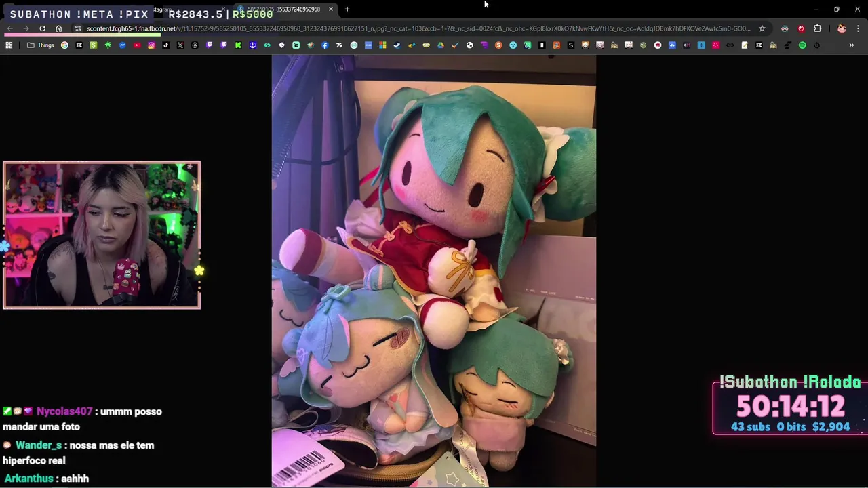868x488 pixels.
Task: Click the red circular extension icon
Action: click(x=801, y=28)
